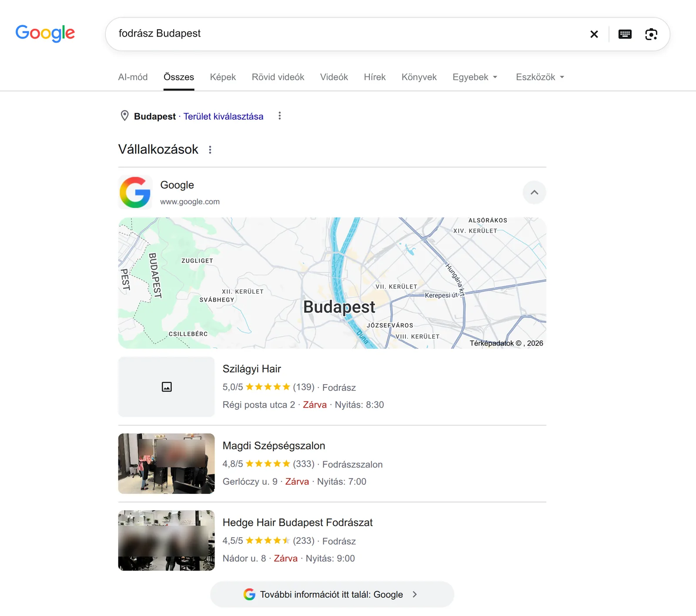Switch to the AI-mód tab
This screenshot has height=616, width=696.
coord(133,77)
